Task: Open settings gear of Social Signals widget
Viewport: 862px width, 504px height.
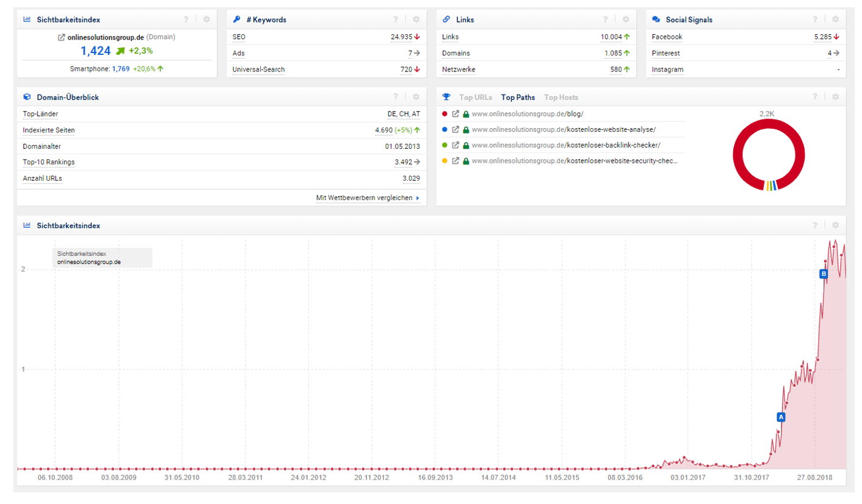Action: coord(835,20)
